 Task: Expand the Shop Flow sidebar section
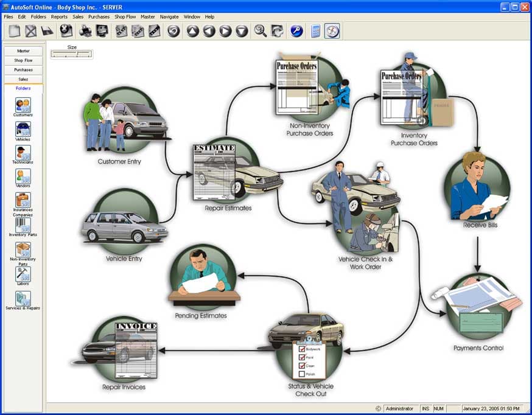click(x=23, y=60)
